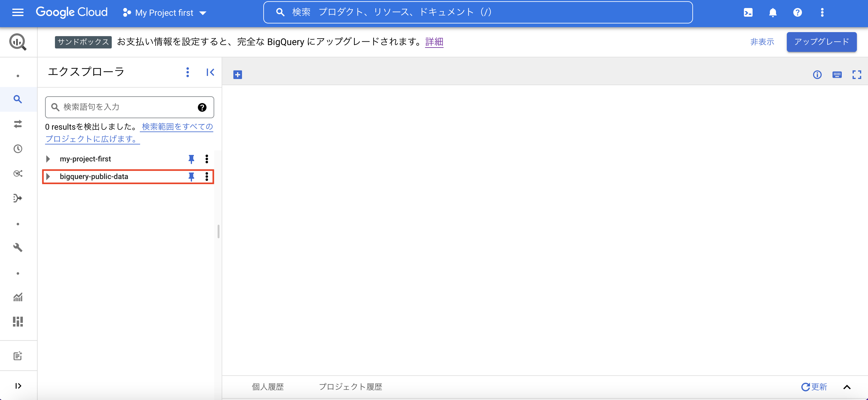Open Release notes icon in sidebar
This screenshot has width=868, height=400.
pyautogui.click(x=18, y=356)
